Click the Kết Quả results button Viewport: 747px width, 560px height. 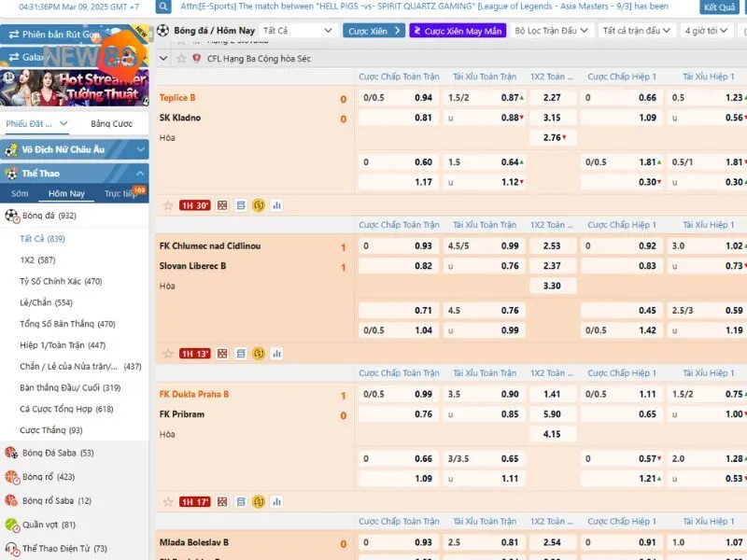tap(719, 7)
